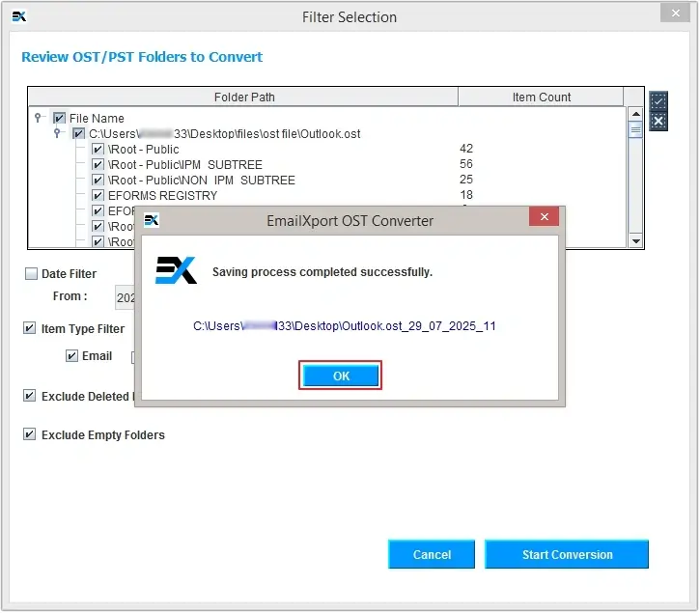Viewport: 700px width, 613px height.
Task: Uncheck the Item Type Filter checkbox
Action: click(31, 329)
